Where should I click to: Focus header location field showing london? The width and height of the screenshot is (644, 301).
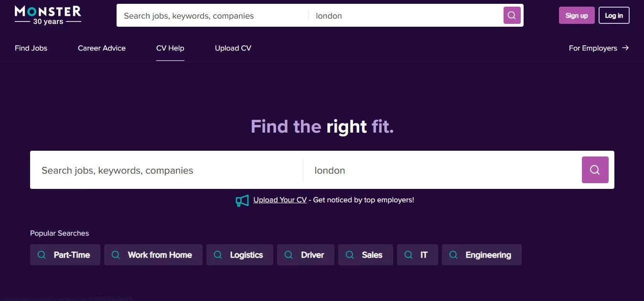(x=406, y=16)
